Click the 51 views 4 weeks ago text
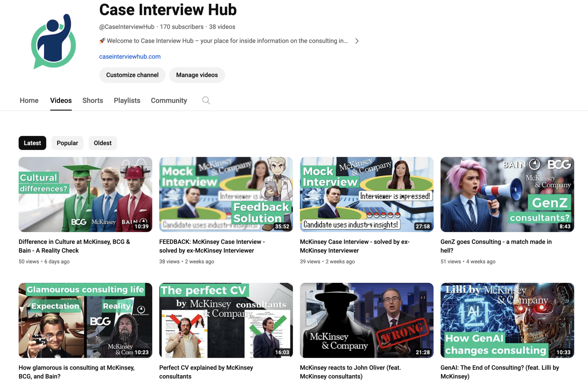The image size is (588, 382). point(468,262)
